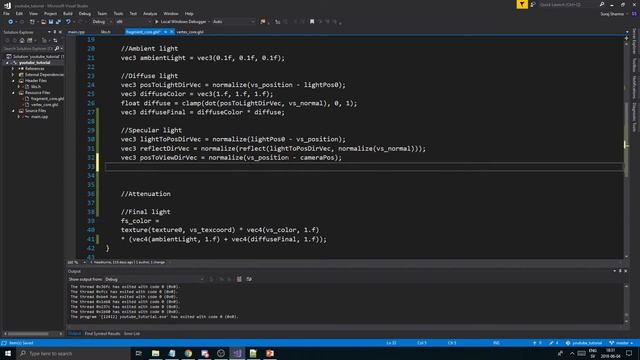This screenshot has height=360, width=640.
Task: Click the Solution Explorer search magnifier icon
Action: pyautogui.click(x=57, y=49)
